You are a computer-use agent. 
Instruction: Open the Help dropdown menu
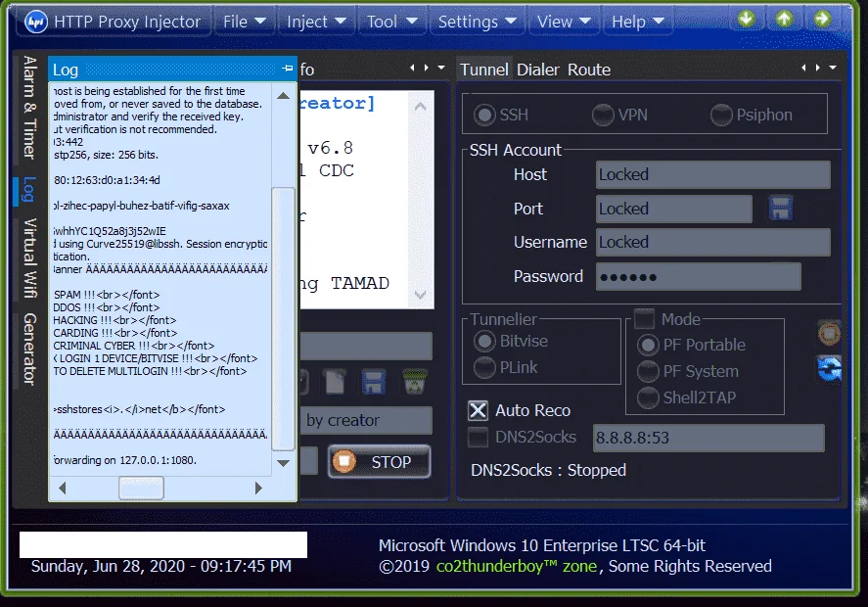pyautogui.click(x=637, y=22)
